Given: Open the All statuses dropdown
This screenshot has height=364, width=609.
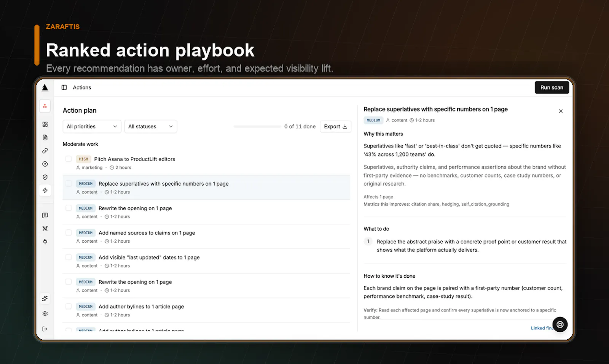Looking at the screenshot, I should pos(151,127).
